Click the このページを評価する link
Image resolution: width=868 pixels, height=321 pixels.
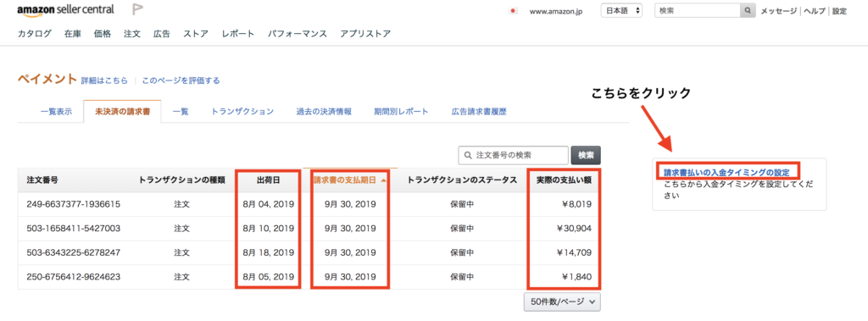181,80
